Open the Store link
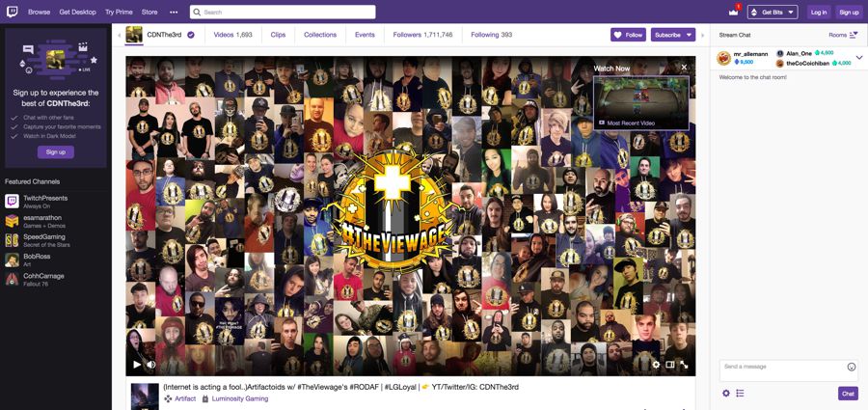This screenshot has width=868, height=410. tap(149, 12)
